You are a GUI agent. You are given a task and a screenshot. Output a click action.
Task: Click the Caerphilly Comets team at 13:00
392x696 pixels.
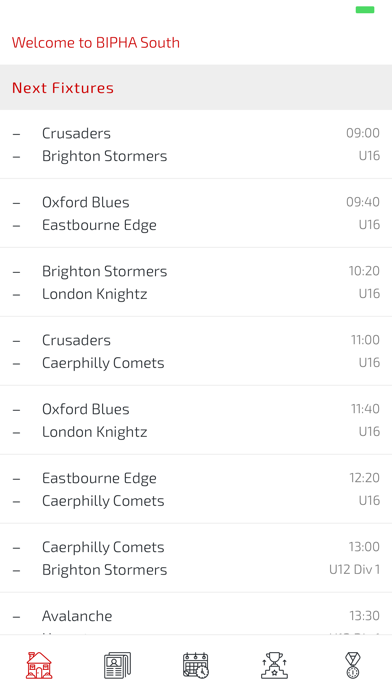(103, 547)
